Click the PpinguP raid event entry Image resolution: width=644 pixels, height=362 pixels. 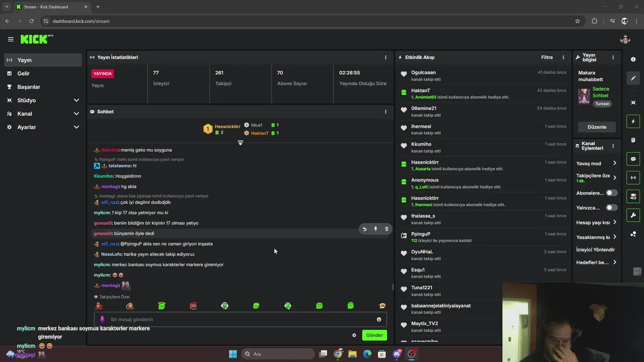coord(483,237)
